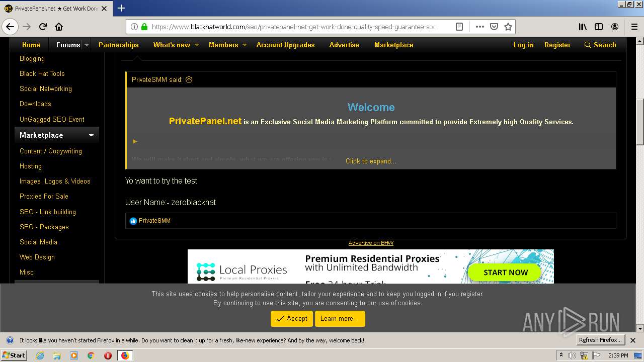This screenshot has height=362, width=644.
Task: Open Black Hat Tools in the sidebar
Action: [x=42, y=73]
